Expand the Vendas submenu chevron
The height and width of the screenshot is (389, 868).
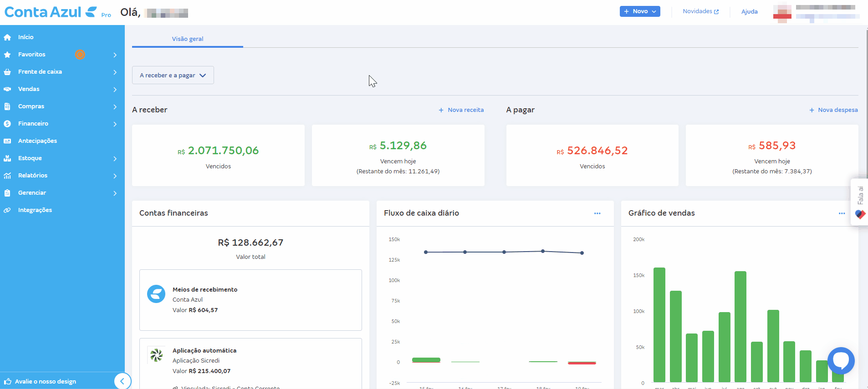(115, 90)
